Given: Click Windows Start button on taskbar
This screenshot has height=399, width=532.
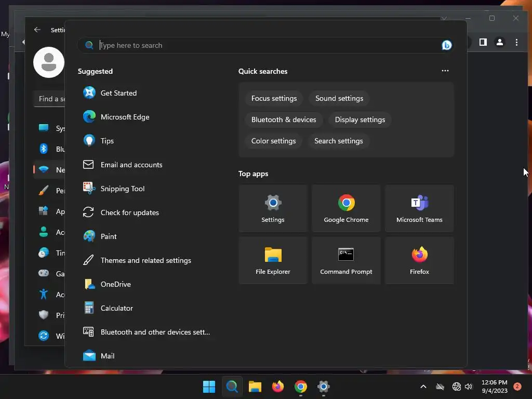Looking at the screenshot, I should (209, 387).
